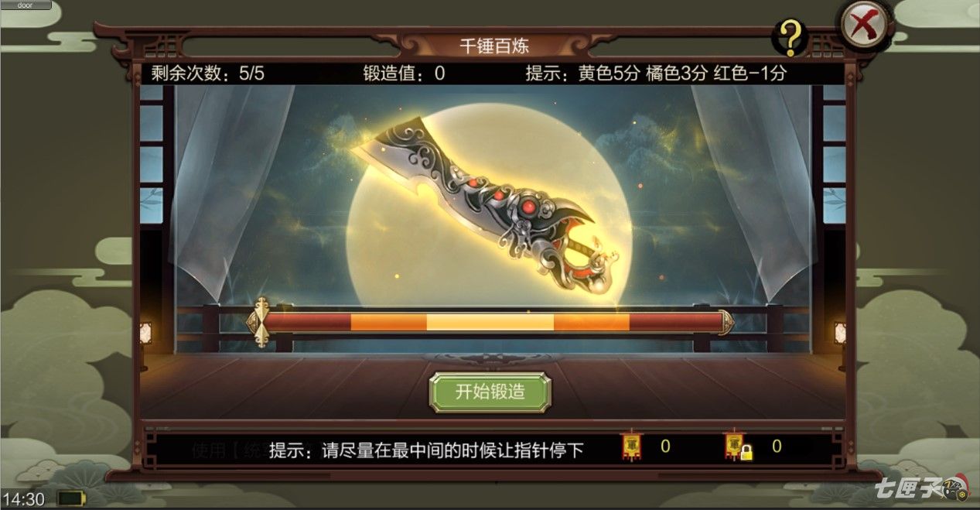This screenshot has height=510, width=980.
Task: Close the forging window with red X
Action: [x=865, y=26]
